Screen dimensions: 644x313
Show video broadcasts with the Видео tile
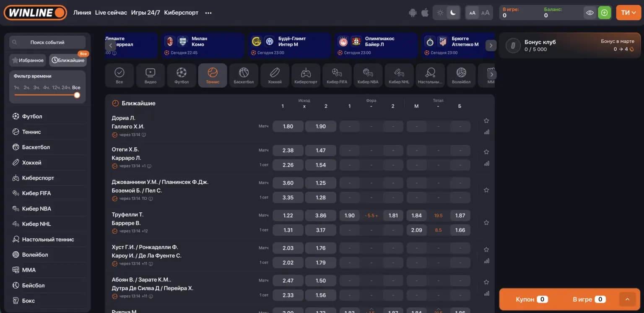tap(151, 76)
